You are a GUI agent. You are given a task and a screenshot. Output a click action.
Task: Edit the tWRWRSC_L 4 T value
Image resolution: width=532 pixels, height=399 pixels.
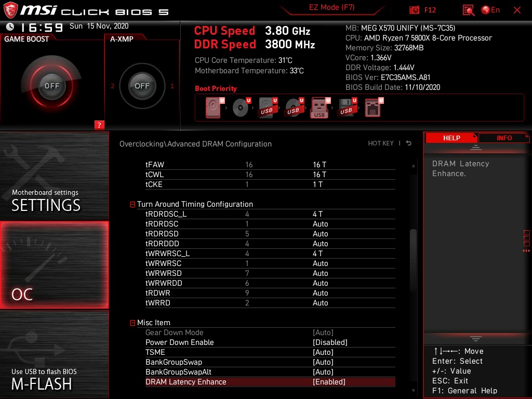[x=317, y=254]
